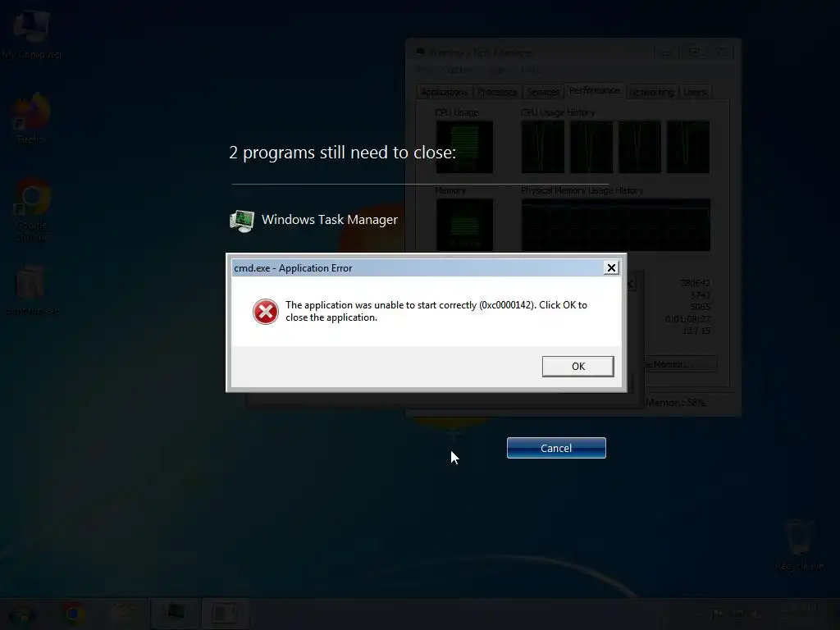The image size is (840, 630).
Task: Switch to Task Manager's Applications tab
Action: tap(444, 92)
